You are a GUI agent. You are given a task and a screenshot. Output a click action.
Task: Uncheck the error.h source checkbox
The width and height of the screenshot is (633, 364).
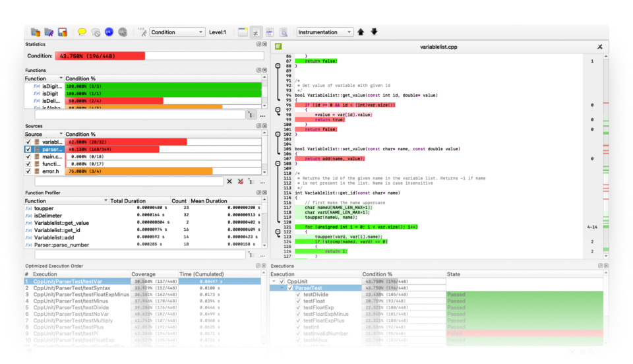tap(28, 171)
